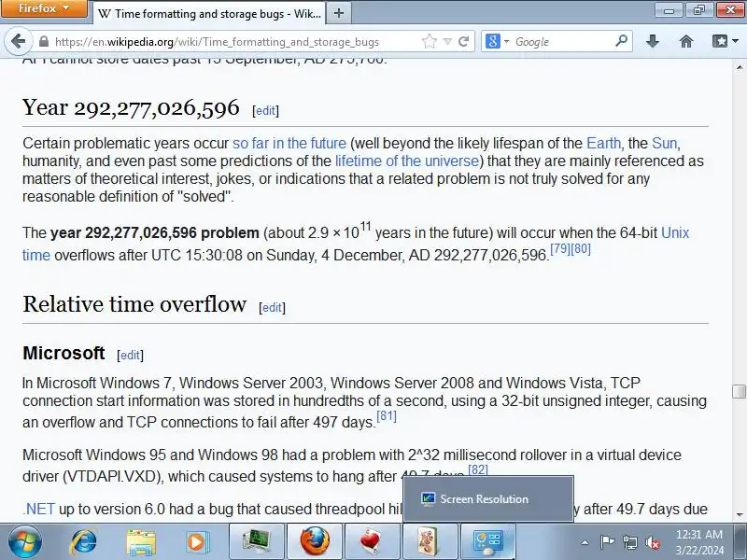Screen dimensions: 747x560
Task: Open Windows Media Player taskbar icon
Action: [197, 542]
